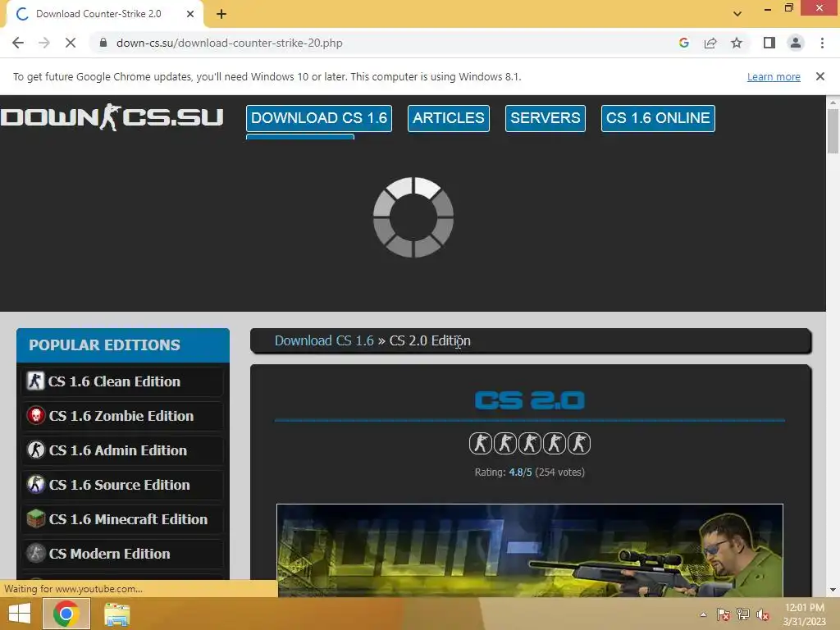Screen dimensions: 840x630
Task: Click the Minecraft grass block icon
Action: coord(36,518)
